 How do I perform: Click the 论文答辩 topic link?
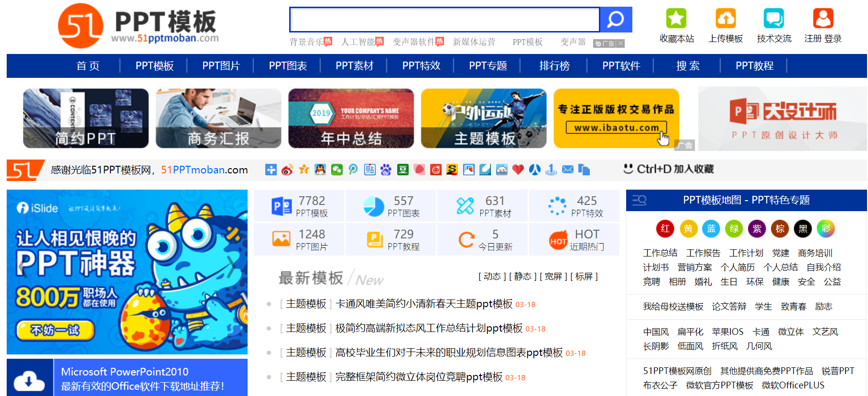729,307
